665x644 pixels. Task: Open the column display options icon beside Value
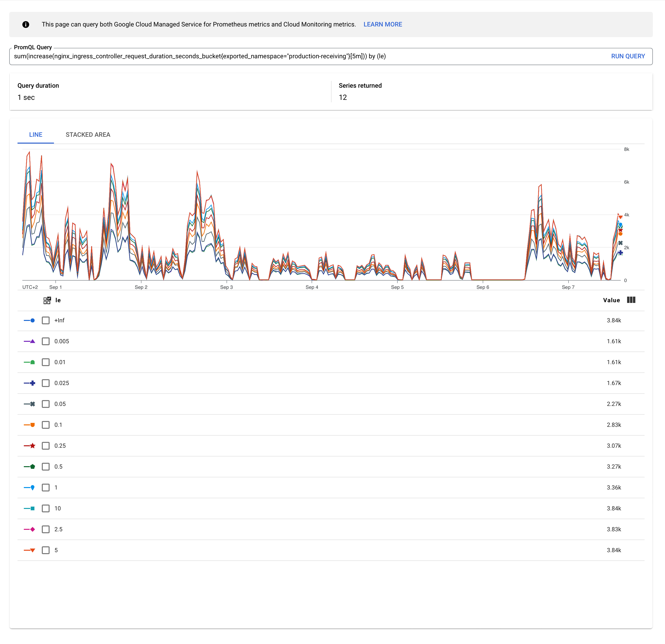click(631, 300)
